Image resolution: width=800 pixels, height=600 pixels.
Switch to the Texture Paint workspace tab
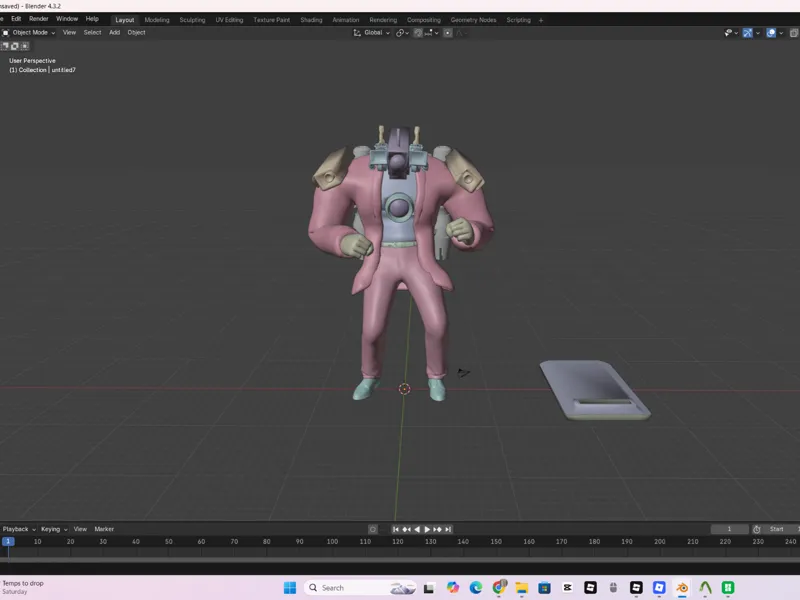[271, 20]
